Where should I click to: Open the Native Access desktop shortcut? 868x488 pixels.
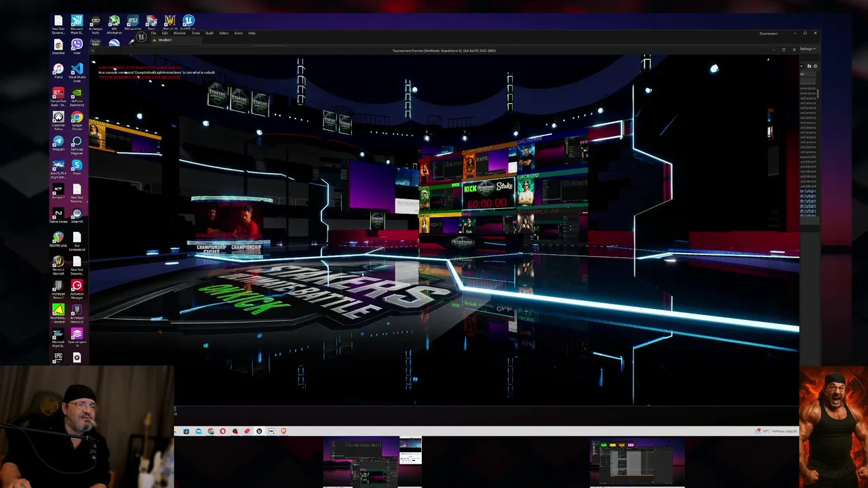point(58,214)
